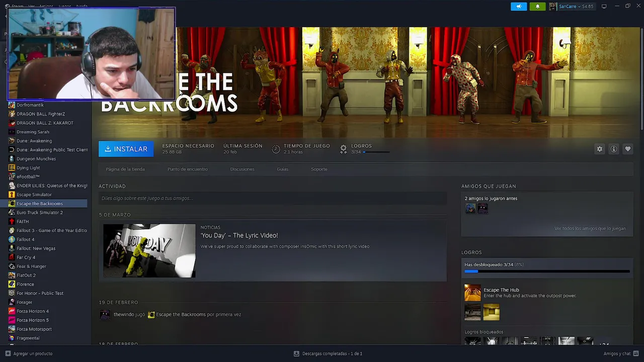
Task: Click the Tiempo de juego clock icon
Action: [276, 149]
